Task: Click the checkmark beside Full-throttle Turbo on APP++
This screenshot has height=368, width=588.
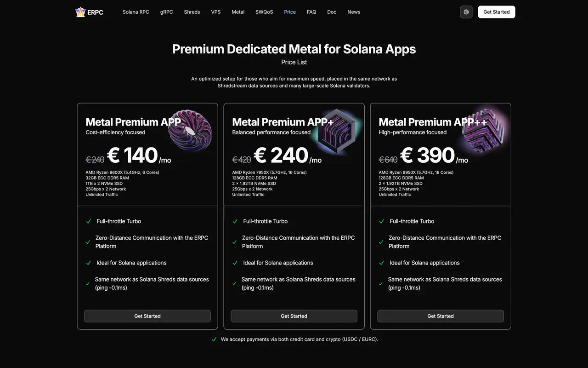Action: pos(381,221)
